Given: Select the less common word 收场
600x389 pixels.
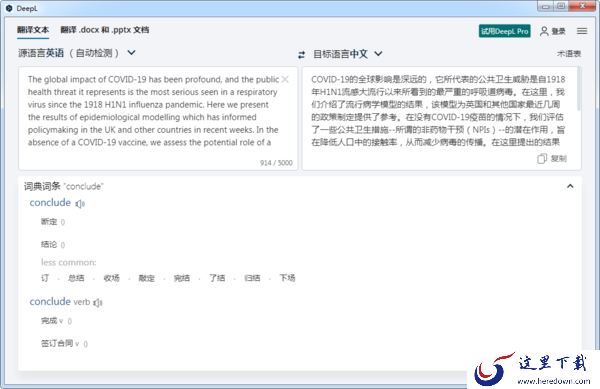Looking at the screenshot, I should pos(111,278).
